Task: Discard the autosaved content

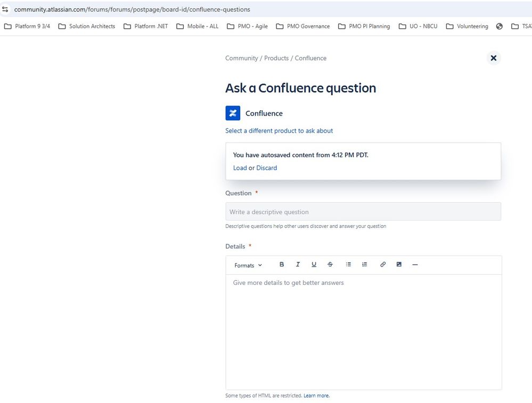Action: tap(266, 168)
